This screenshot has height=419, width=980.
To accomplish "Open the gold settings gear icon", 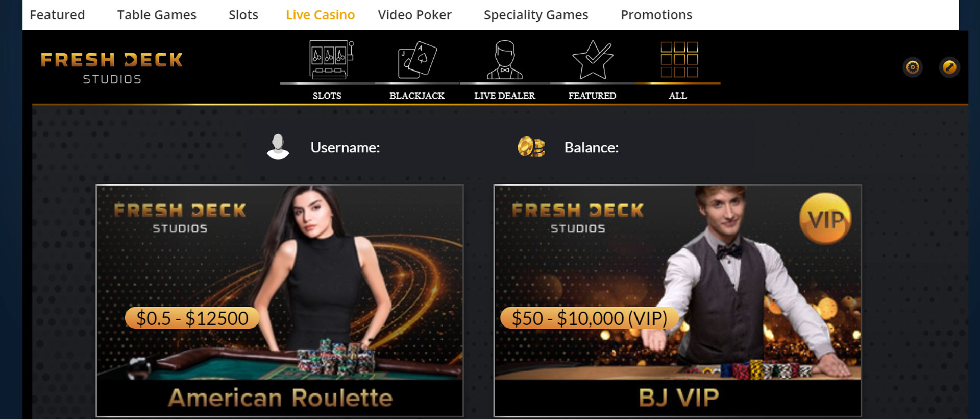I will 913,67.
